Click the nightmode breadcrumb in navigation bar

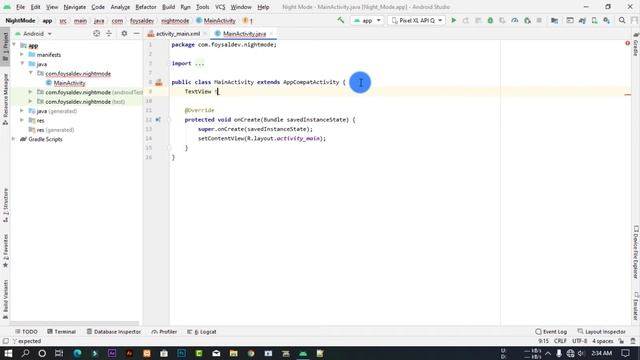175,20
